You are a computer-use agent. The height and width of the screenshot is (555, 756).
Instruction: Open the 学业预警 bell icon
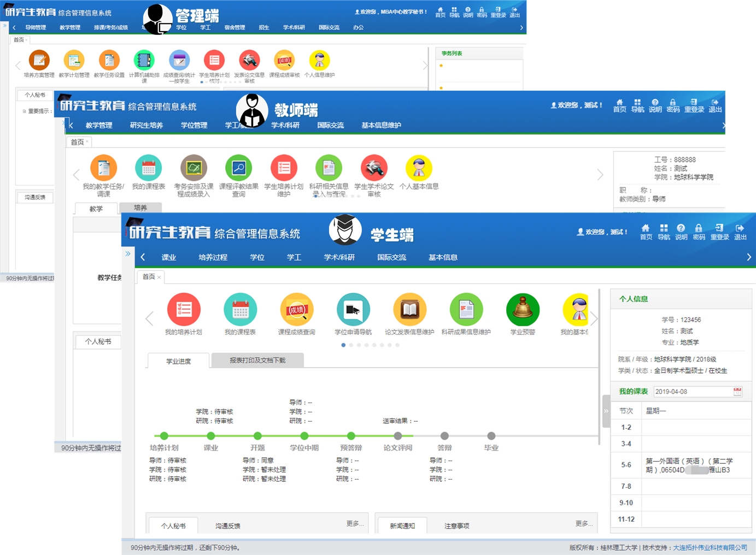523,310
